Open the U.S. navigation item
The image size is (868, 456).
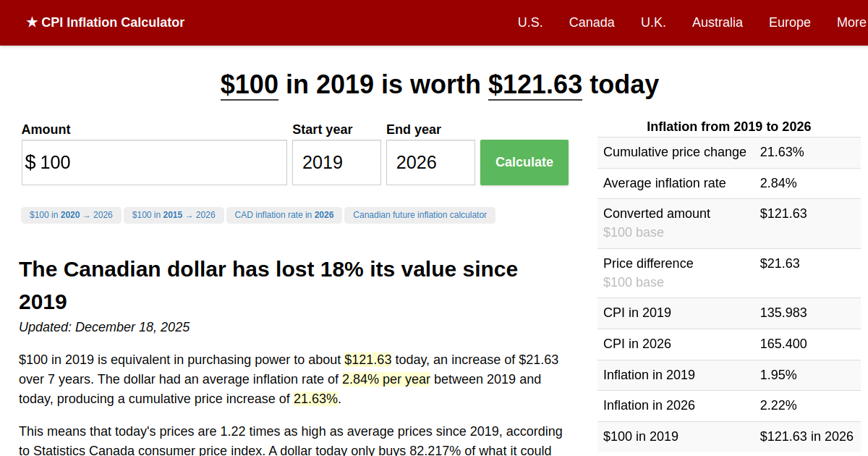pos(530,22)
